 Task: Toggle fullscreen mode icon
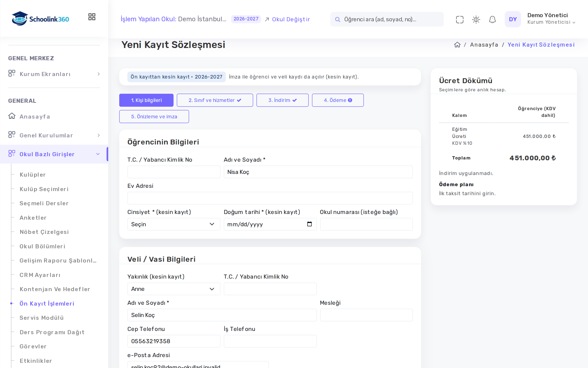pyautogui.click(x=460, y=19)
